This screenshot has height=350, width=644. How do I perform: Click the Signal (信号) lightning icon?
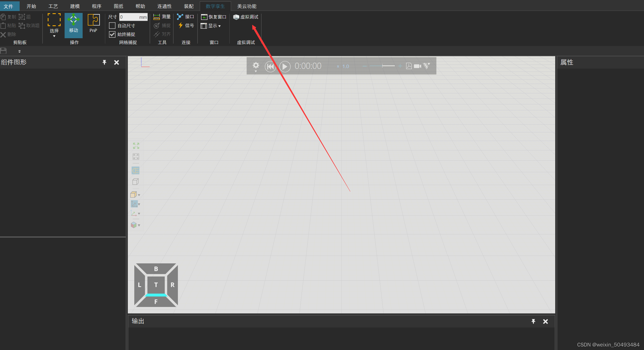tap(181, 26)
